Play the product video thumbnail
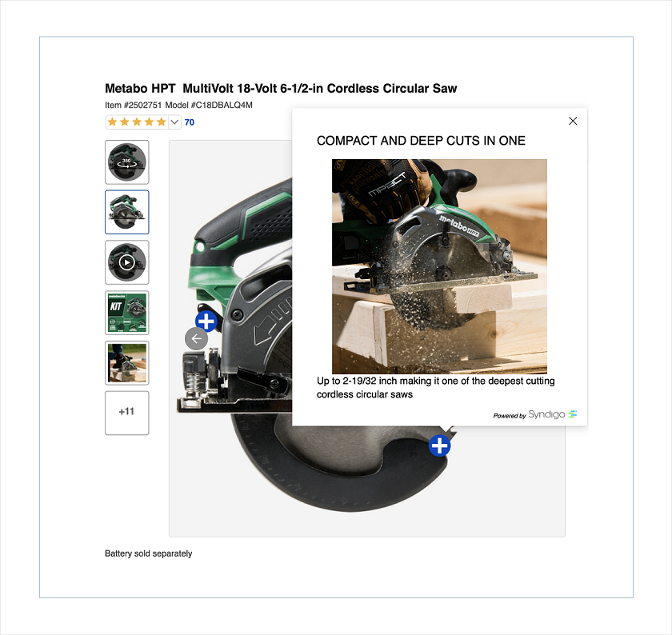 coord(127,262)
